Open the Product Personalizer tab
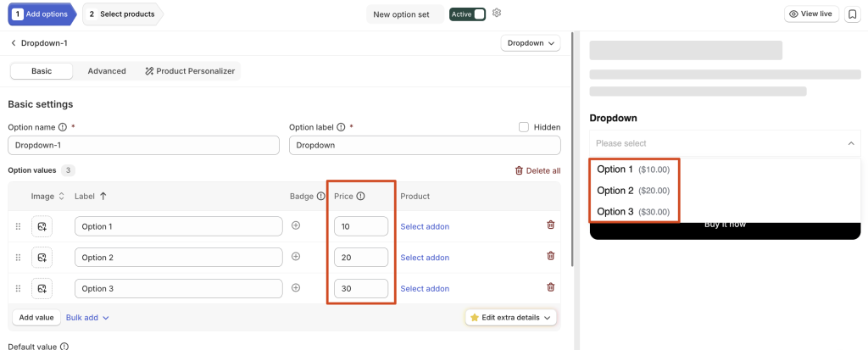The image size is (868, 350). pos(190,71)
